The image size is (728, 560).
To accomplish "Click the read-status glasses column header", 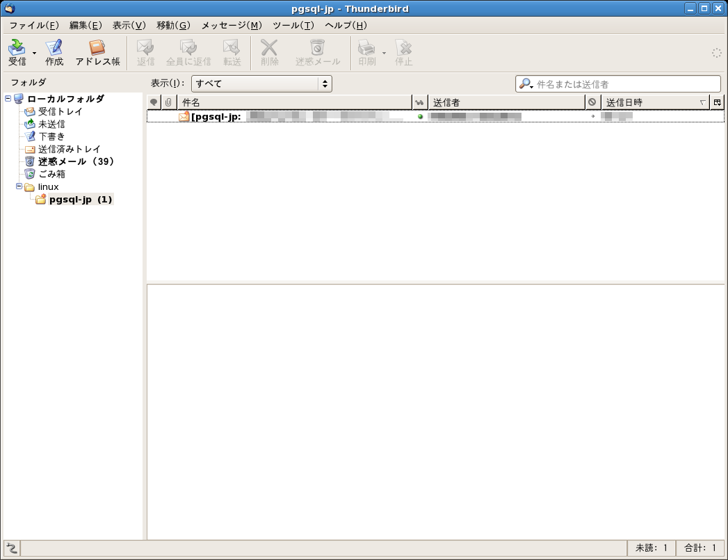I will click(x=420, y=103).
